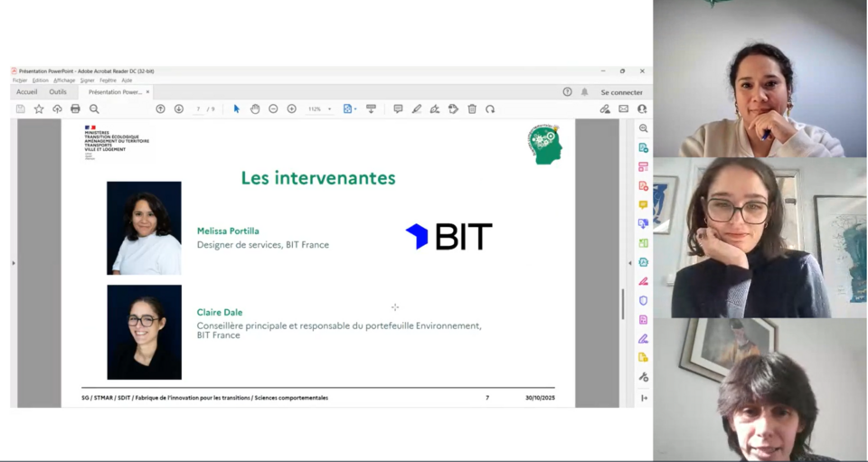Image resolution: width=868 pixels, height=462 pixels.
Task: Click the trash delete icon
Action: pos(472,108)
